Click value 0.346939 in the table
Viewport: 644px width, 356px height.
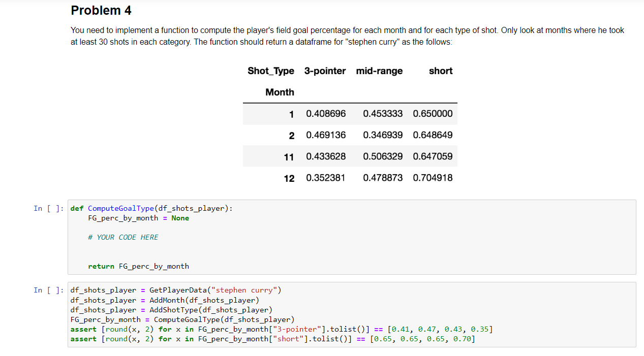[383, 135]
